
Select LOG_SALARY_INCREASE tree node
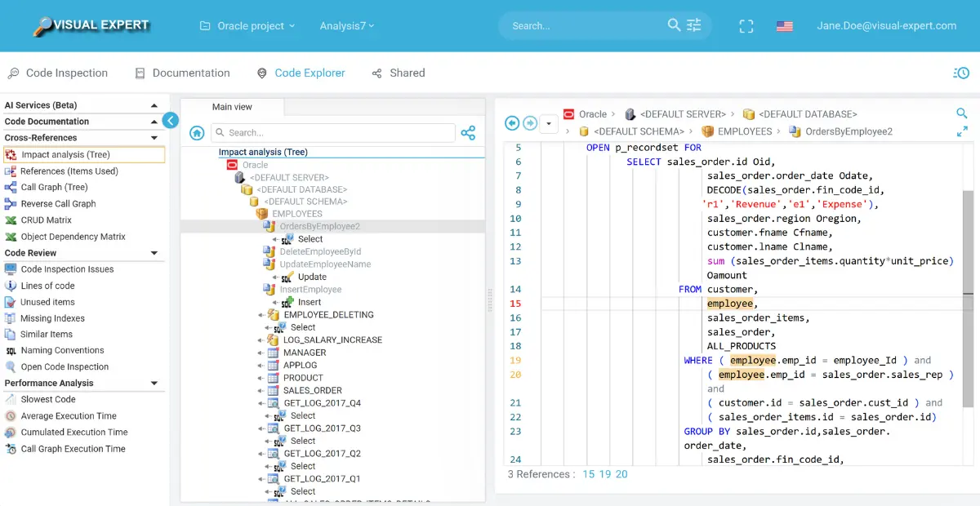[332, 340]
